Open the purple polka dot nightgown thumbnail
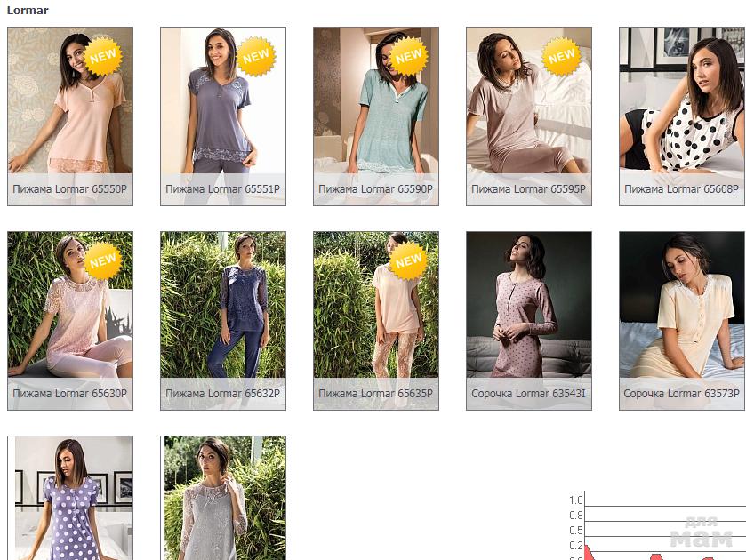Image resolution: width=746 pixels, height=560 pixels. 70,498
